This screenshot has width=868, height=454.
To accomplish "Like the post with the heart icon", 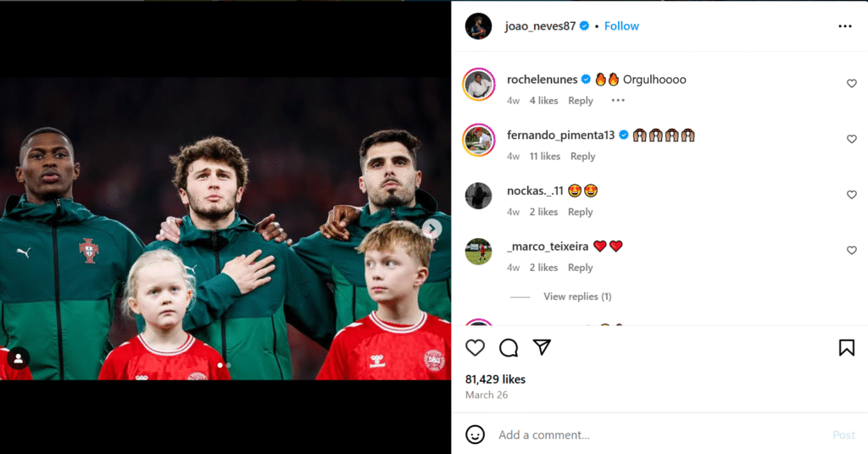I will pos(476,348).
